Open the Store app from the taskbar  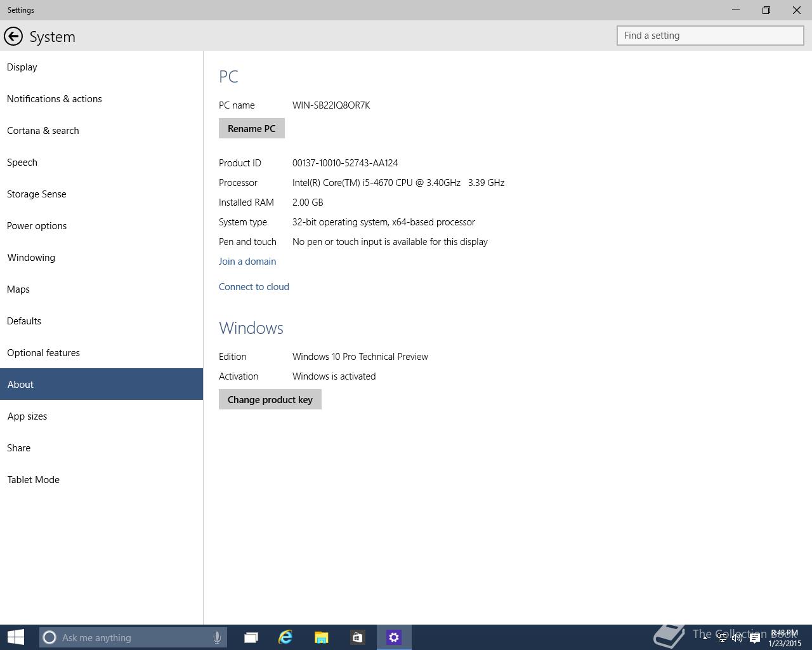pyautogui.click(x=357, y=637)
